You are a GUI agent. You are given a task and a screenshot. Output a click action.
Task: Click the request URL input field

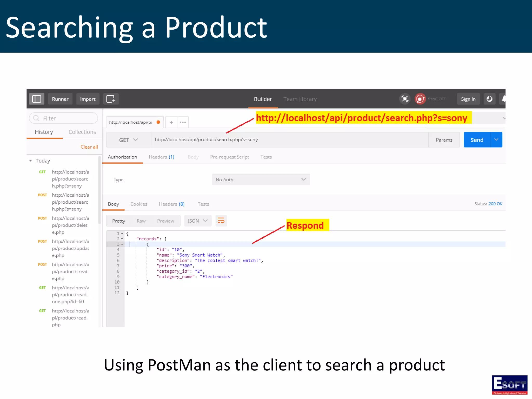point(289,140)
